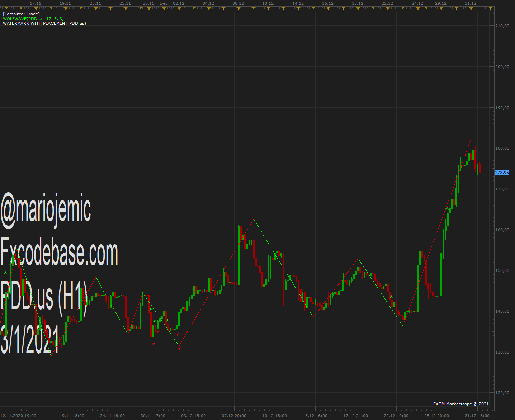Select the WOLFWAVE(PDD.us, 12, 5, 3) indicator label
Image resolution: width=515 pixels, height=420 pixels.
[33, 19]
